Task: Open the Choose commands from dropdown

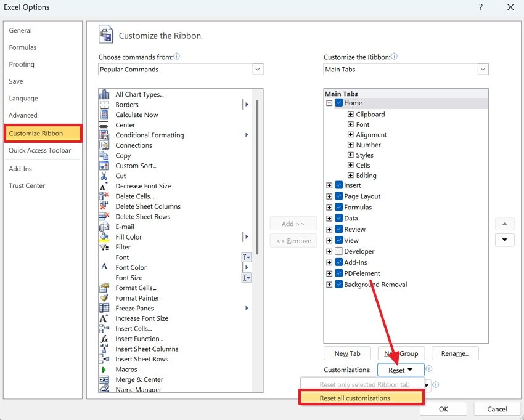Action: click(x=181, y=69)
